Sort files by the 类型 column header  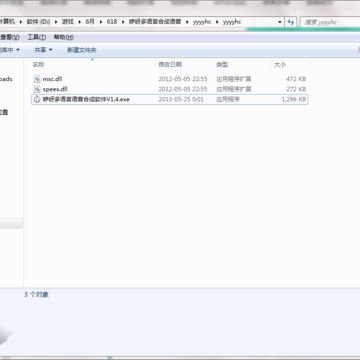tap(222, 64)
